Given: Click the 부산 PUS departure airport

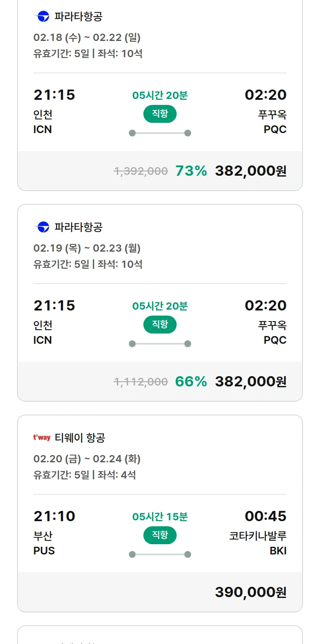Looking at the screenshot, I should pyautogui.click(x=44, y=543).
